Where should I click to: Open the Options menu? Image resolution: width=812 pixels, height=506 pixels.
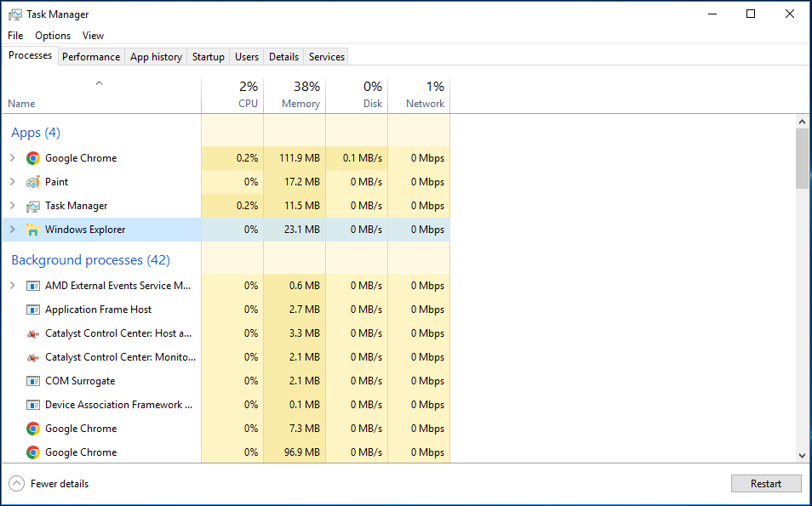click(53, 36)
